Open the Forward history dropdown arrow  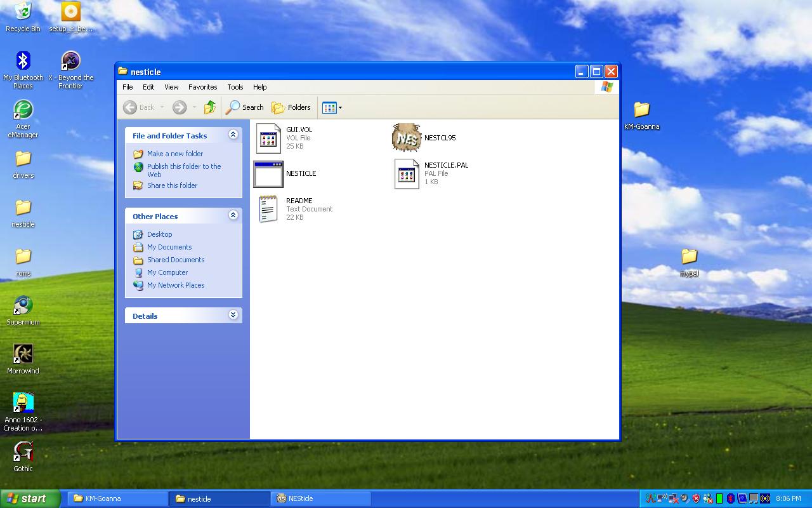pyautogui.click(x=194, y=107)
